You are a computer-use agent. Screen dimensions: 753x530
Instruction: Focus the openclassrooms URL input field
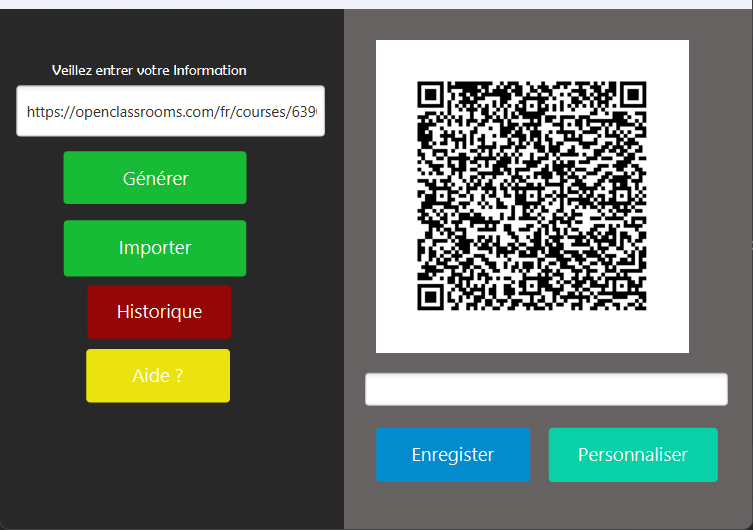click(170, 111)
